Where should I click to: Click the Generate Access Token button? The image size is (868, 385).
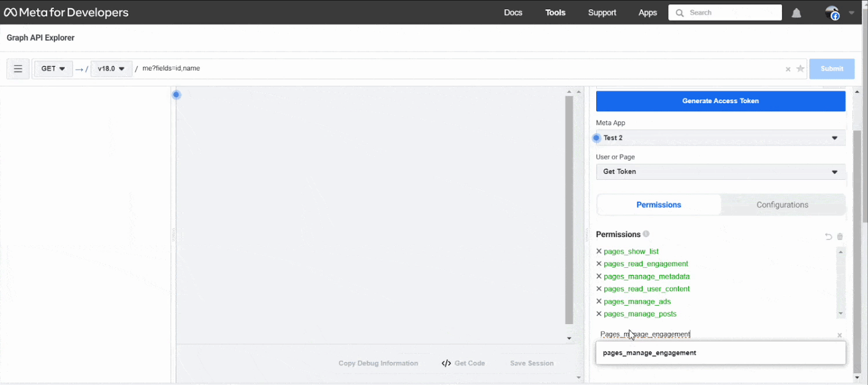(x=720, y=100)
